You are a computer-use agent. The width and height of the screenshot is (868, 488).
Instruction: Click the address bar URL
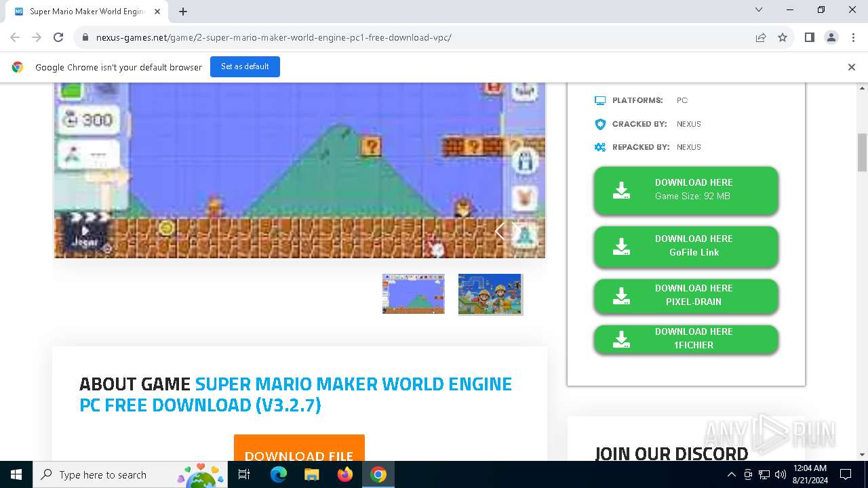273,37
